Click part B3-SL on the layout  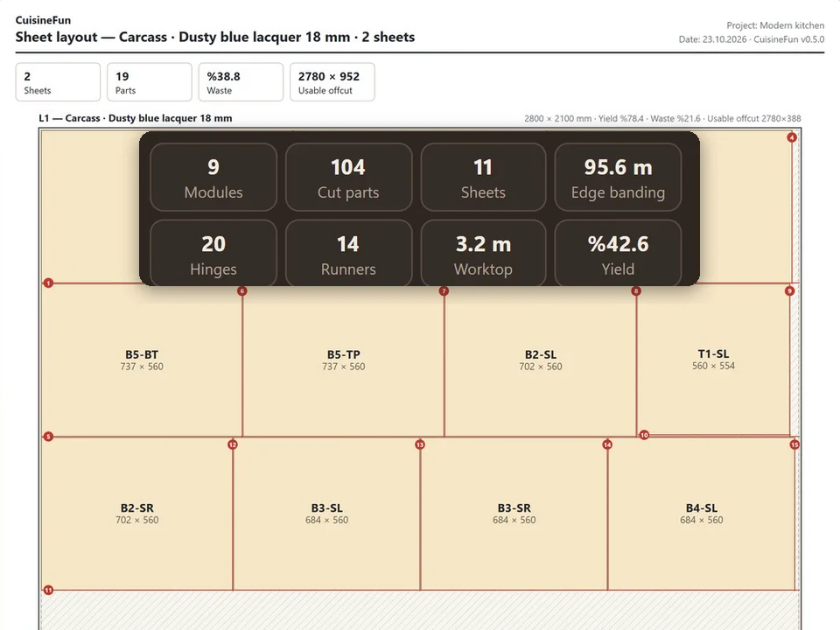(326, 514)
